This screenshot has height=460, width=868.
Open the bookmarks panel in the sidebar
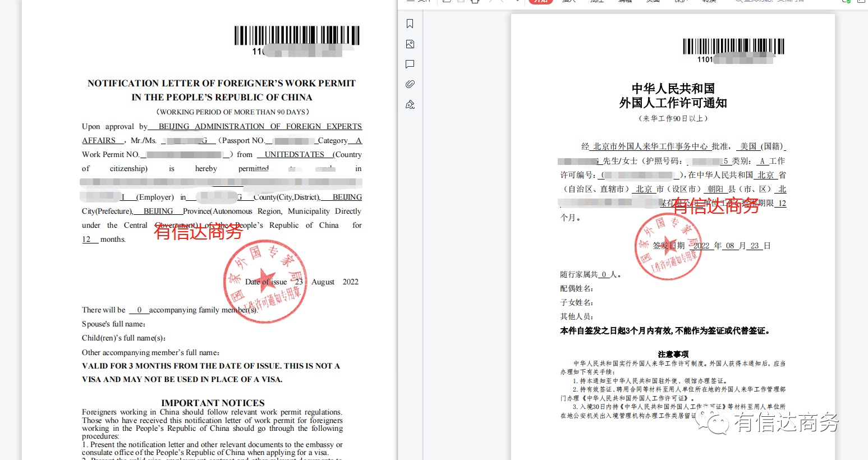pyautogui.click(x=410, y=24)
